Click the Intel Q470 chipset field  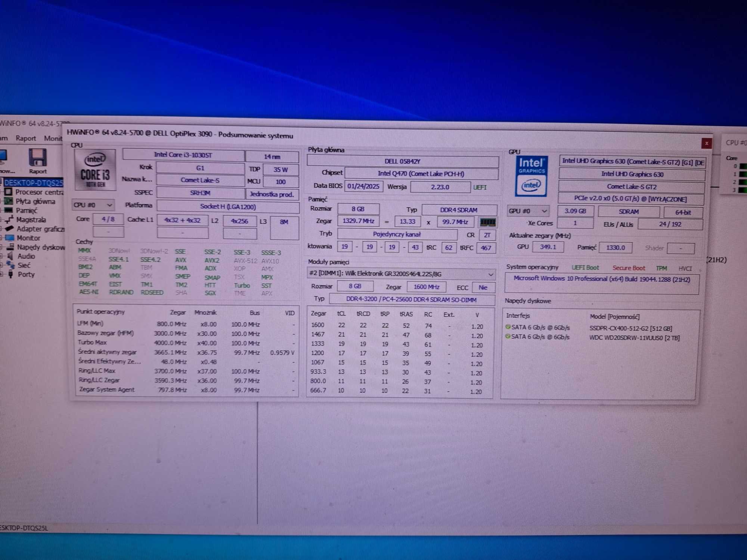(x=421, y=174)
